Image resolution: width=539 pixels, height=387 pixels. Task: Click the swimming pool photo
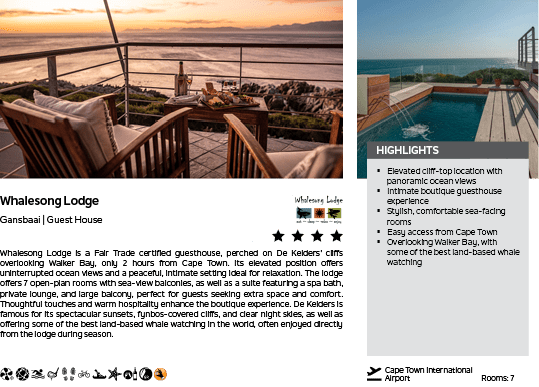448,70
